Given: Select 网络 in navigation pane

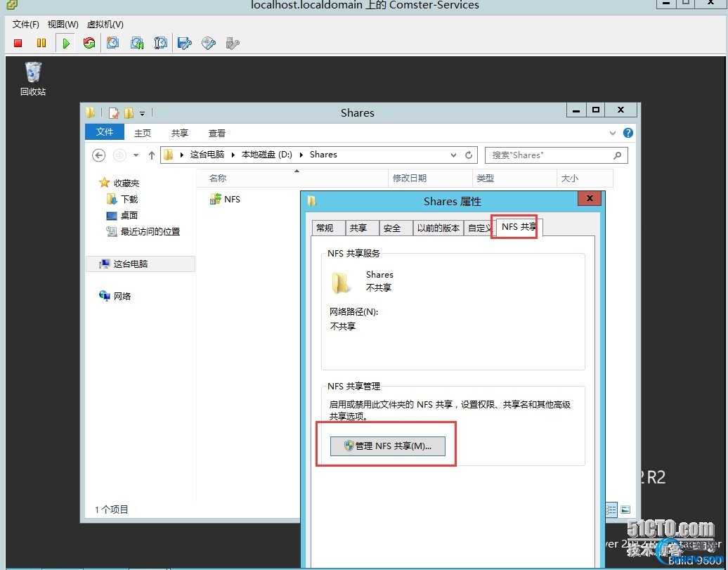Looking at the screenshot, I should click(122, 296).
